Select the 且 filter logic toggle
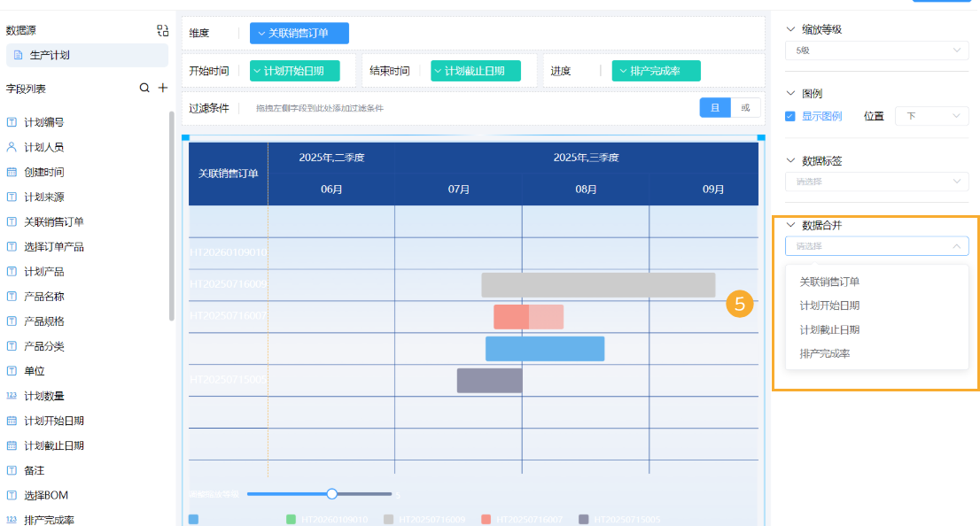This screenshot has height=526, width=980. click(x=715, y=108)
